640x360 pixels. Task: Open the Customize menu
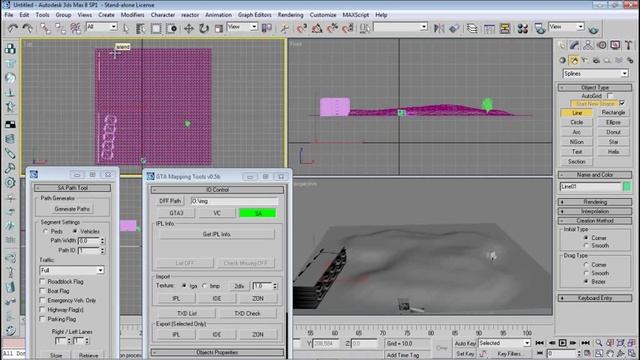(323, 15)
